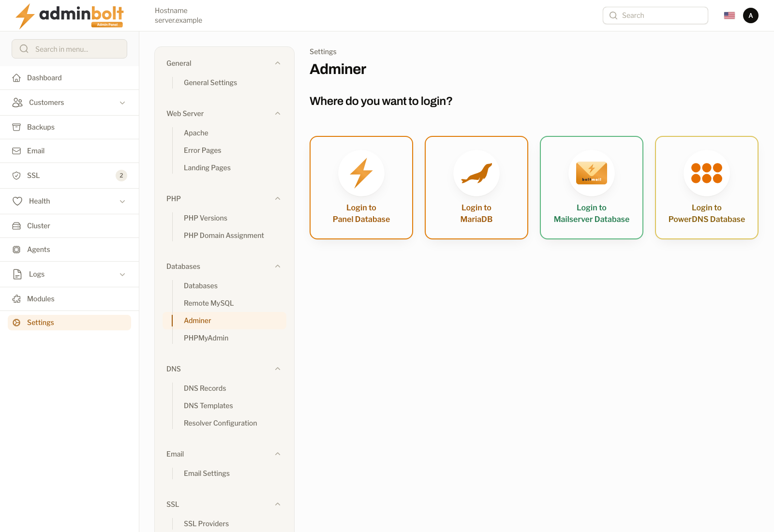Collapse the General settings section

point(278,63)
